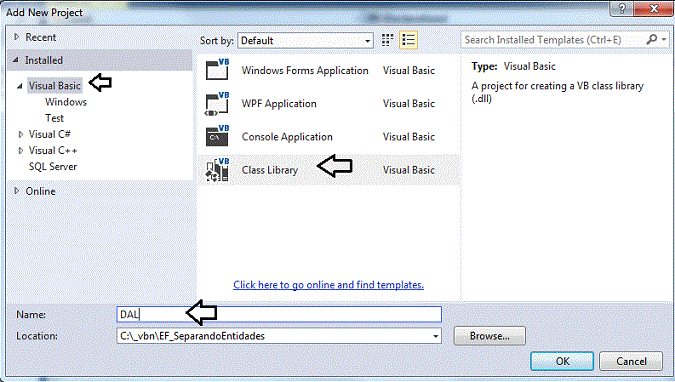Select the SQL Server category

pos(53,167)
